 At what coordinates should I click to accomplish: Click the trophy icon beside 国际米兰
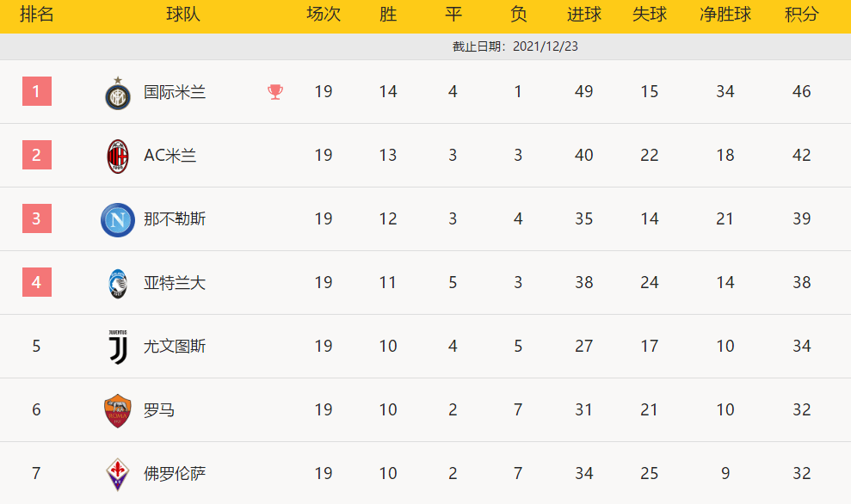275,92
